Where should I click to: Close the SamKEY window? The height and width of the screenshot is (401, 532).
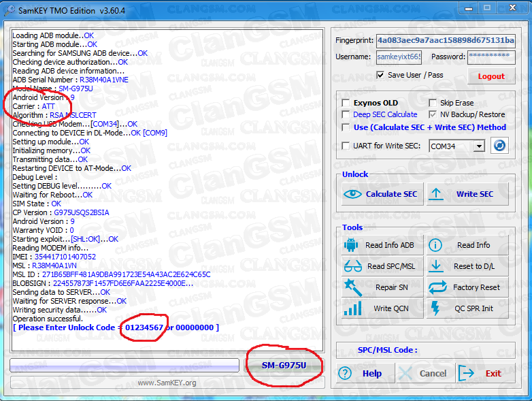point(512,7)
